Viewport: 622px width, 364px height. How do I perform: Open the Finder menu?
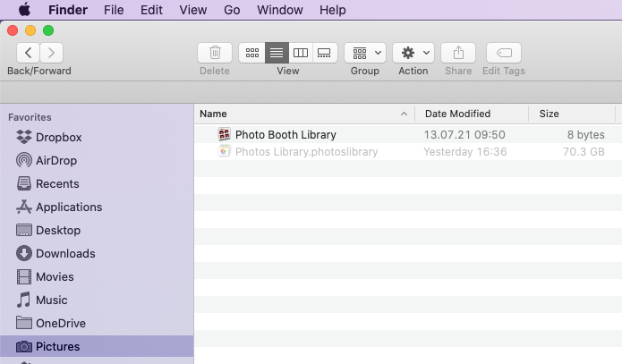tap(68, 10)
